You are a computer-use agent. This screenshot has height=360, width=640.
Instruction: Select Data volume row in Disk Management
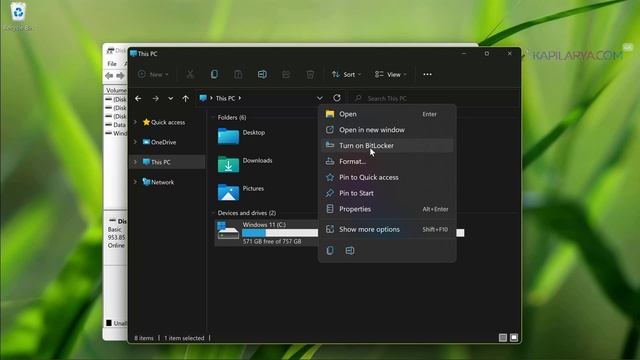116,124
